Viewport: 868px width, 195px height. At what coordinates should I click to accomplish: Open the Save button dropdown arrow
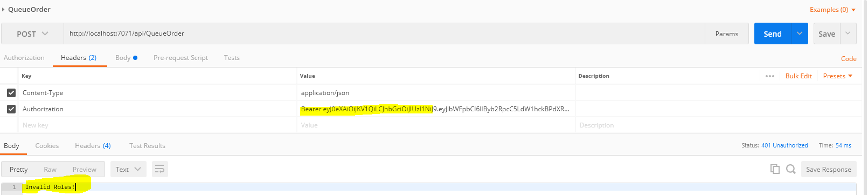[848, 33]
